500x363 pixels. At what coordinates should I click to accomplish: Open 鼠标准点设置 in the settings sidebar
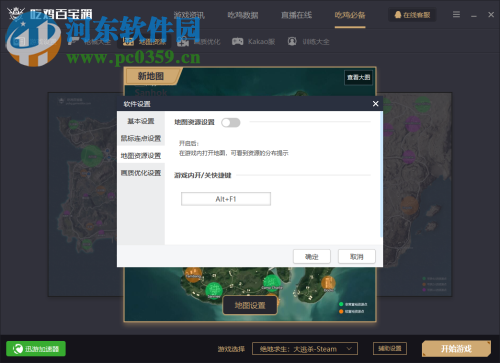pos(141,138)
